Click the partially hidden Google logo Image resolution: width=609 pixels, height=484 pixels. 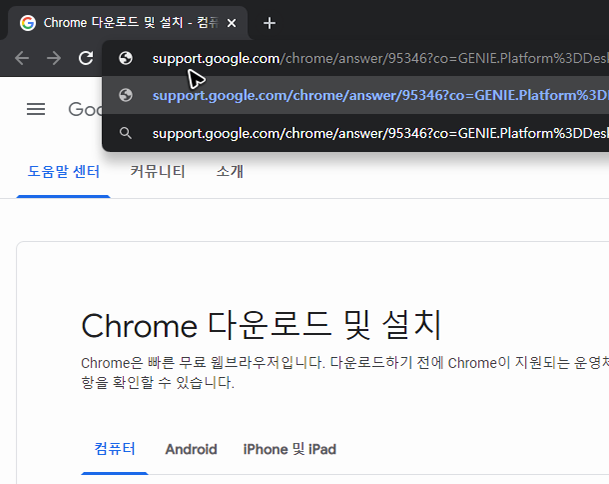(x=85, y=109)
